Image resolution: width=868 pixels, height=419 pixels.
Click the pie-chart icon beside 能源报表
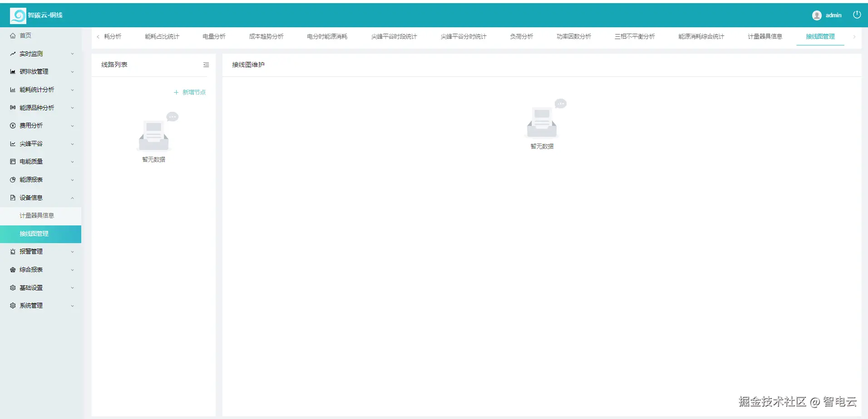pyautogui.click(x=13, y=180)
